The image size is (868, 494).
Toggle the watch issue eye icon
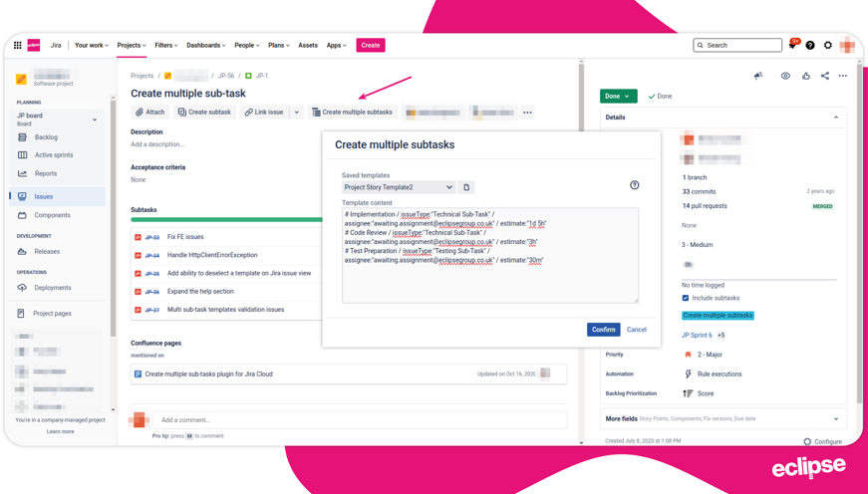(785, 76)
